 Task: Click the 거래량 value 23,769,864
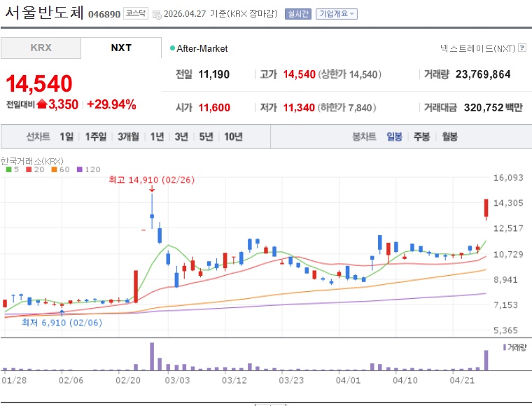point(483,74)
